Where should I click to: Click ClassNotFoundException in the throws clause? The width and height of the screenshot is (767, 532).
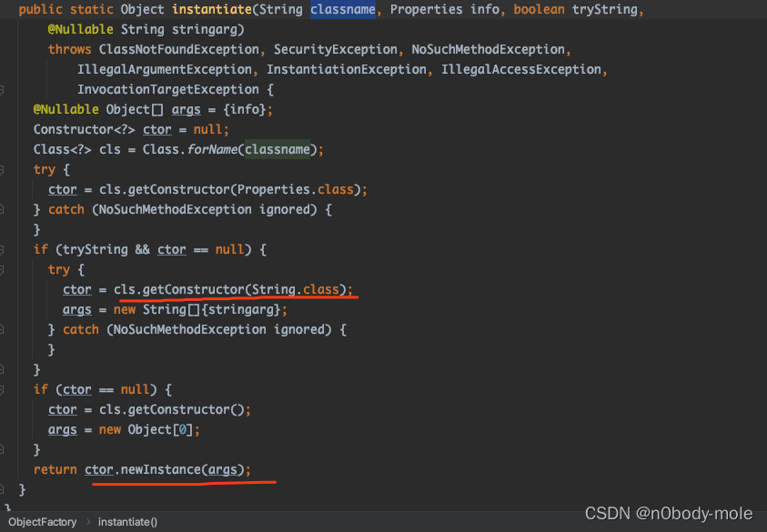[x=179, y=49]
